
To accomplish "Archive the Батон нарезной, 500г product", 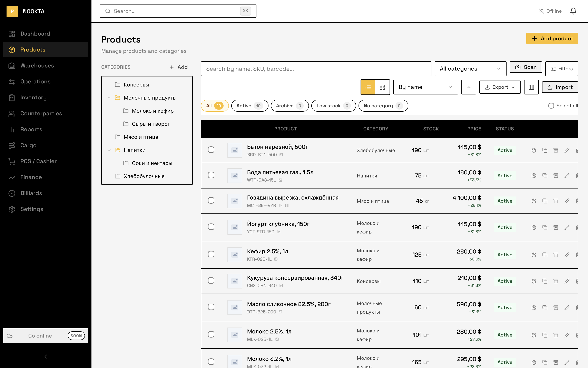I will pos(556,150).
